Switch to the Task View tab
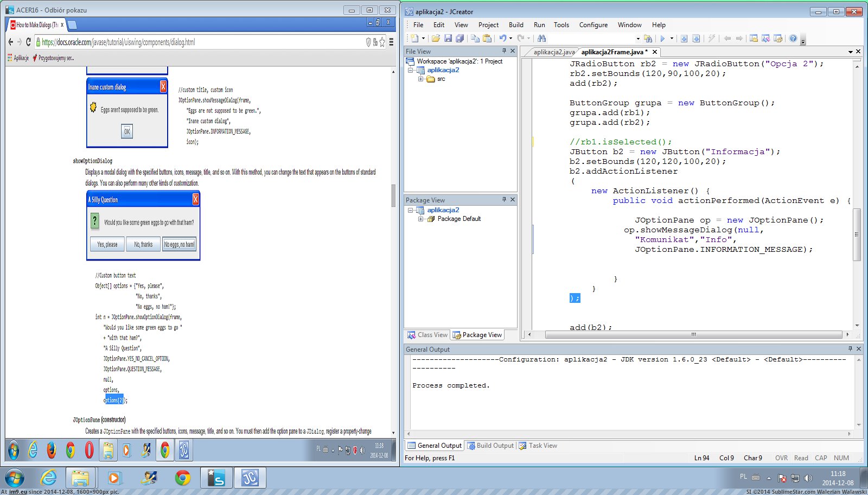Image resolution: width=868 pixels, height=495 pixels. [538, 446]
